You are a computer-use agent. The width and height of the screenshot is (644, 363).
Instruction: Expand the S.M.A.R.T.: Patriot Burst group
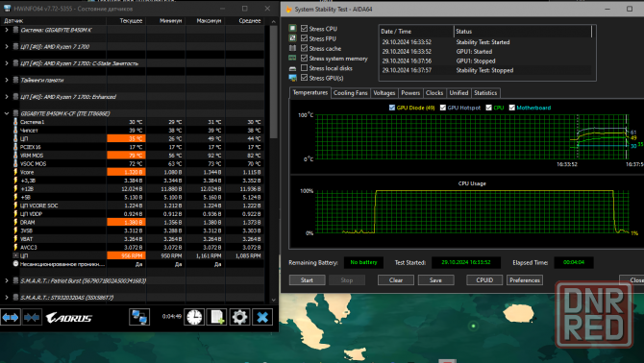pyautogui.click(x=7, y=280)
